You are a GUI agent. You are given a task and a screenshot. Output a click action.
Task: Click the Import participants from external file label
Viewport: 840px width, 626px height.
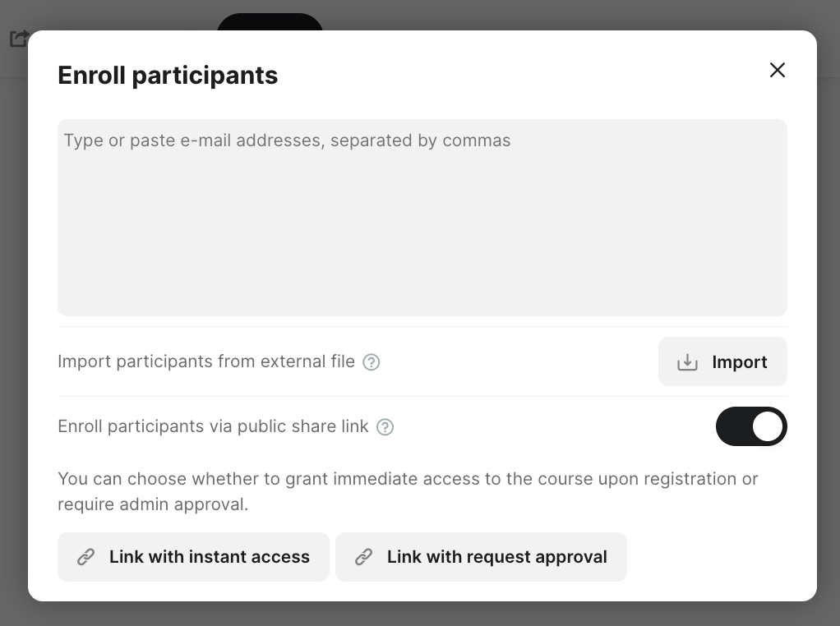pyautogui.click(x=206, y=362)
